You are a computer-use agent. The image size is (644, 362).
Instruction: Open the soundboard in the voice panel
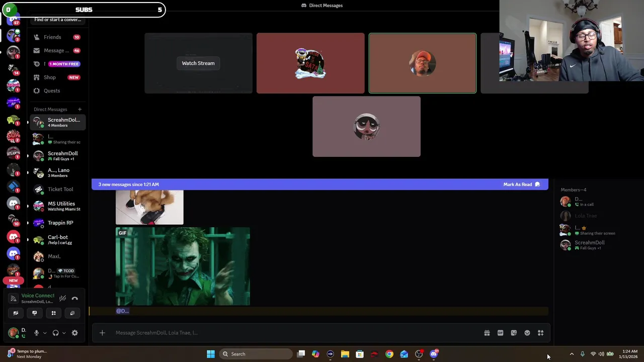(x=72, y=313)
